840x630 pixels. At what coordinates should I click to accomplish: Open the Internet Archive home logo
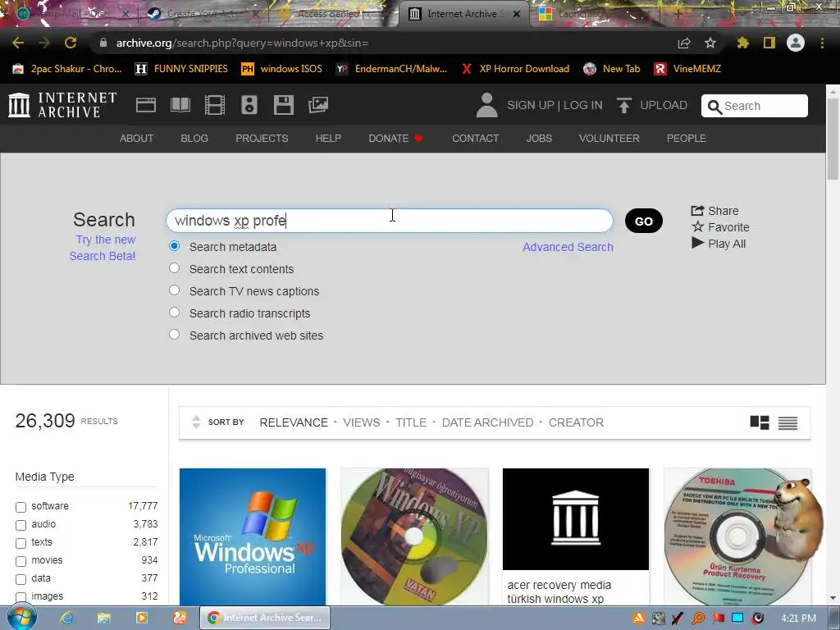pyautogui.click(x=62, y=105)
